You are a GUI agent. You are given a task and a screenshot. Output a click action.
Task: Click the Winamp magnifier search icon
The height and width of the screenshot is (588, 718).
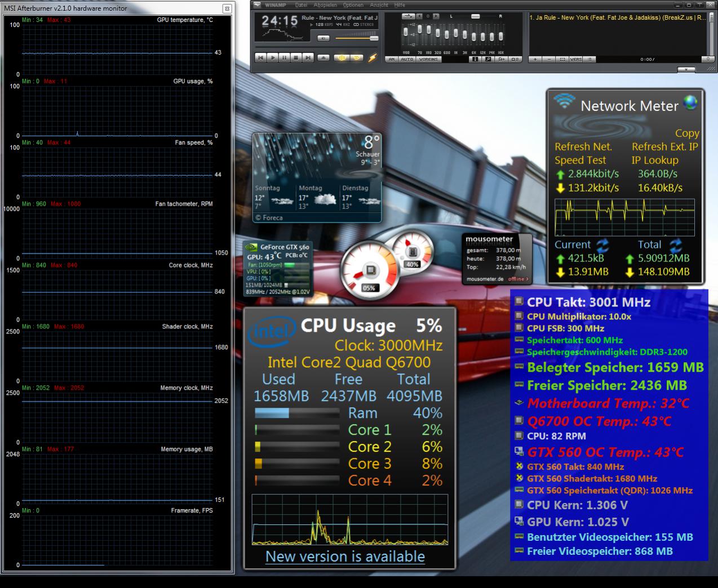pos(488,59)
